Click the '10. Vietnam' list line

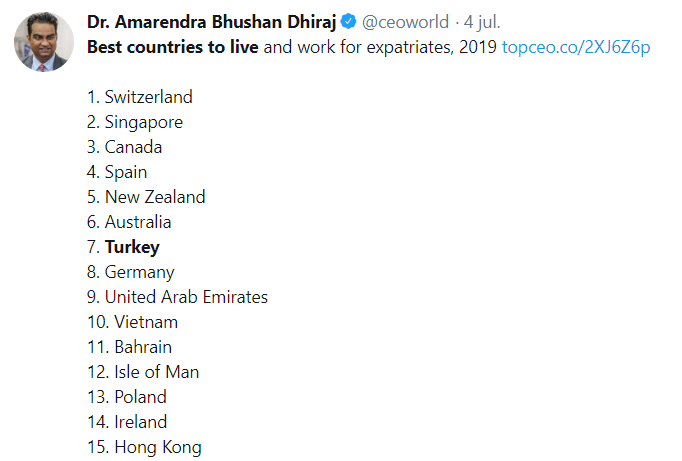coord(133,322)
